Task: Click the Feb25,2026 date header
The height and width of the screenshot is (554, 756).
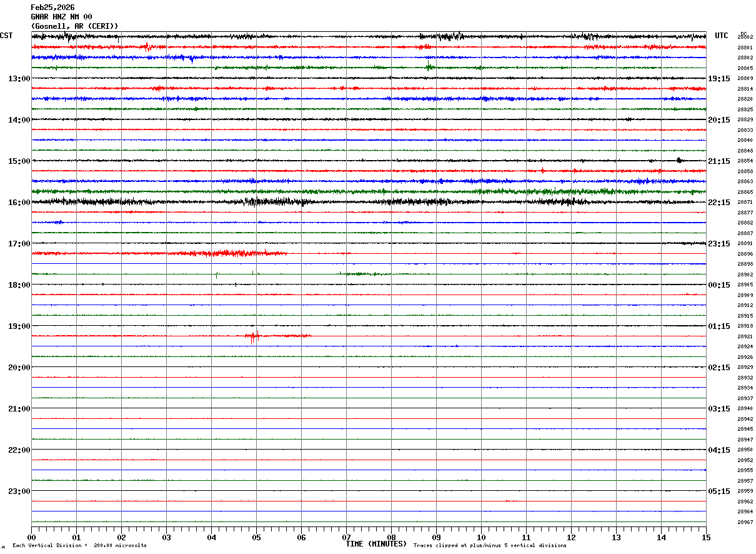Action: 52,8
